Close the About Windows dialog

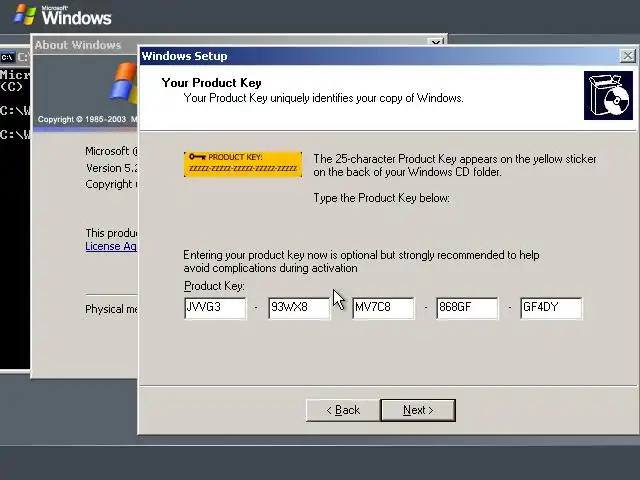pyautogui.click(x=435, y=42)
